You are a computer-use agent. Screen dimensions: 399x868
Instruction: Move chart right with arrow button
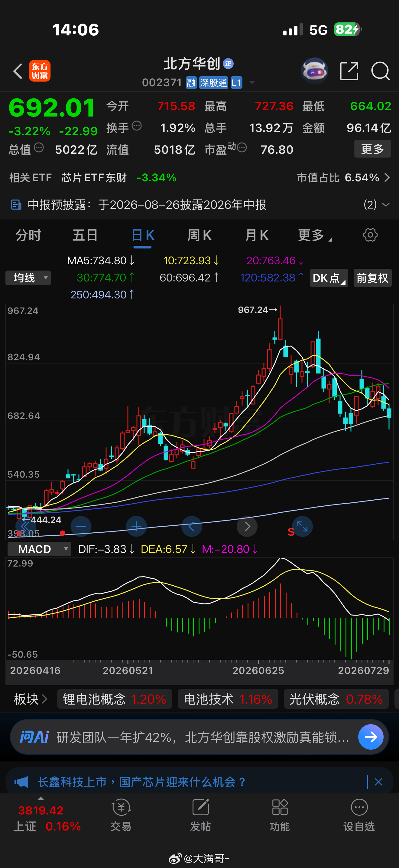[x=247, y=526]
